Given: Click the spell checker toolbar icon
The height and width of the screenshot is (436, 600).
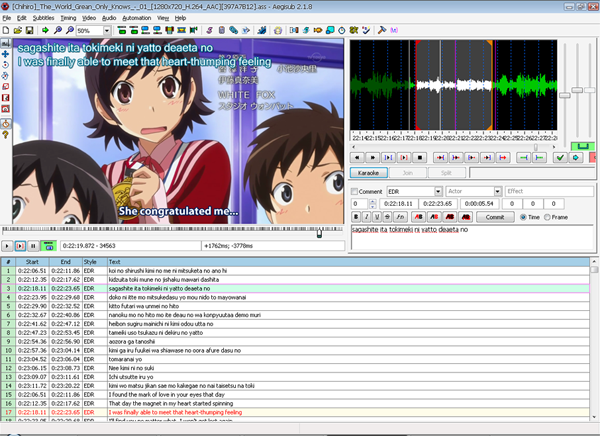Looking at the screenshot, I should [365, 30].
